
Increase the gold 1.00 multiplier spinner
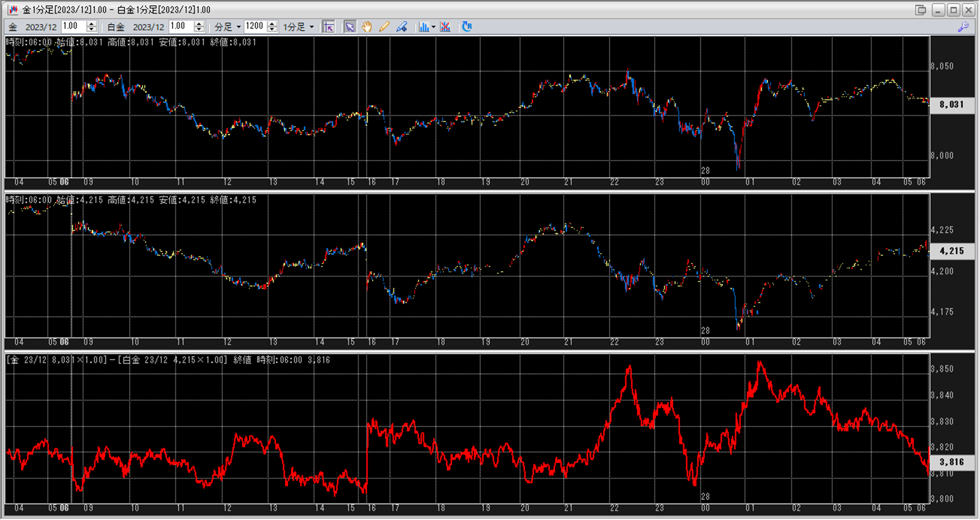point(91,24)
